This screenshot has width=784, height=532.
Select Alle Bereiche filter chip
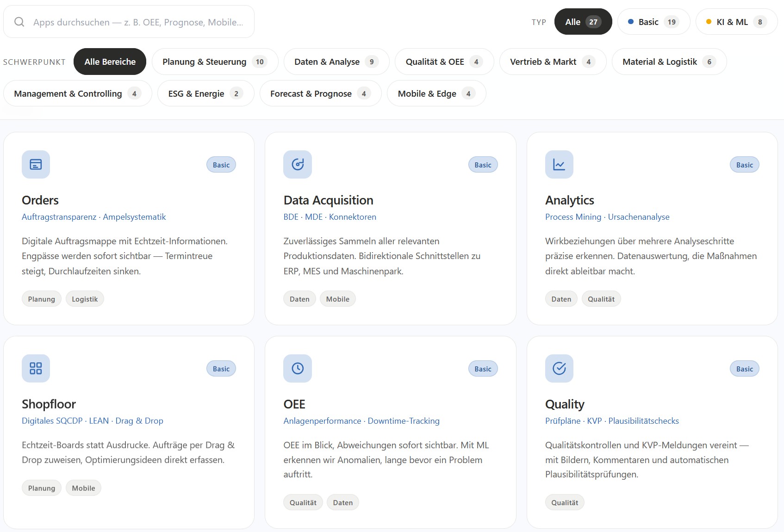pos(110,62)
